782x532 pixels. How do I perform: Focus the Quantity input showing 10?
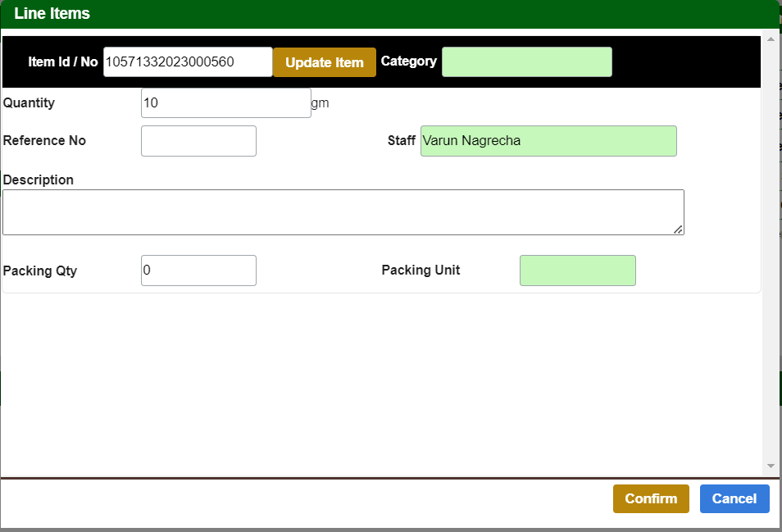click(x=225, y=103)
